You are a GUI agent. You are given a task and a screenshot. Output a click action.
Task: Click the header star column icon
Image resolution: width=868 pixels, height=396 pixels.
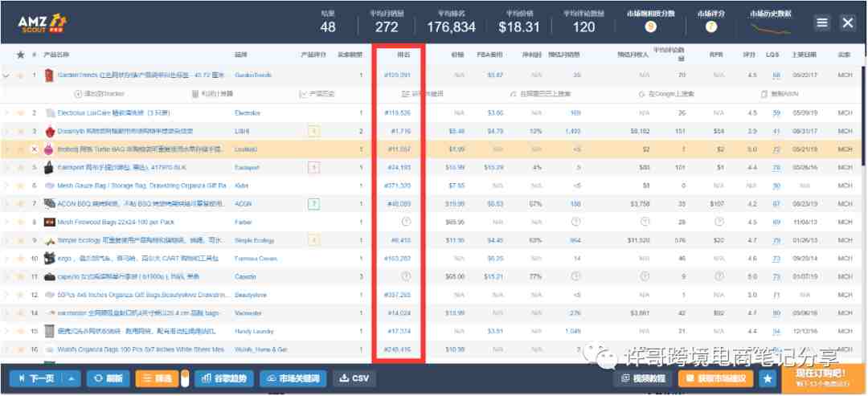click(20, 55)
